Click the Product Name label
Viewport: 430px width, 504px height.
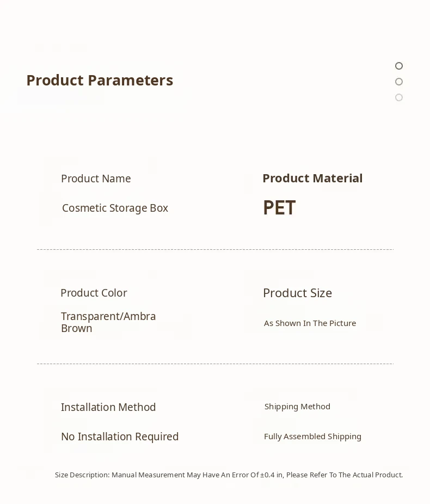(x=96, y=179)
